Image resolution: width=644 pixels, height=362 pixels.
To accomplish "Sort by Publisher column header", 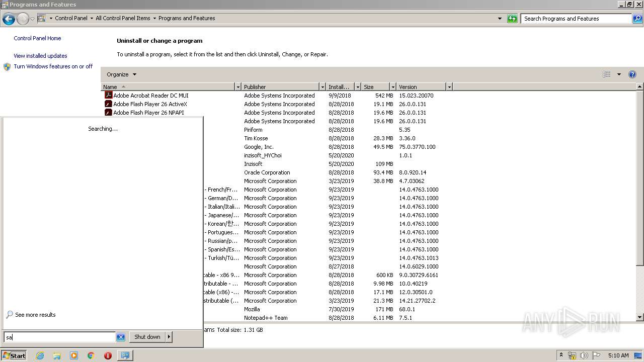I will click(281, 87).
